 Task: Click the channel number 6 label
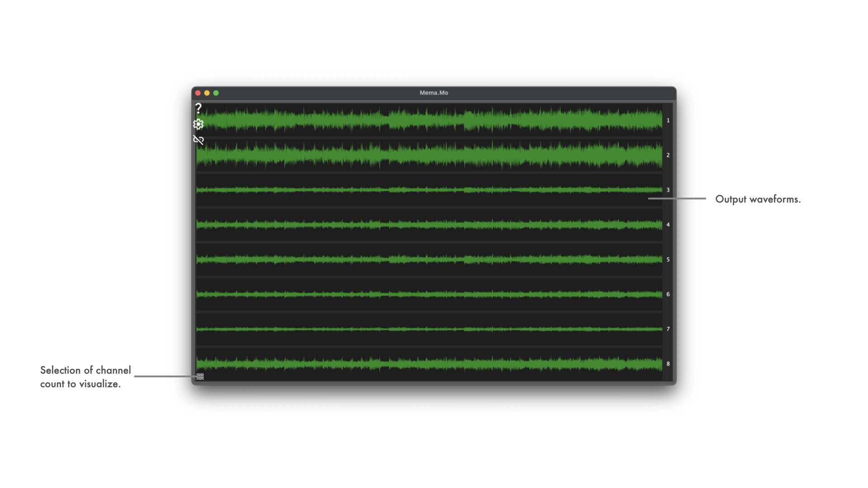click(x=668, y=294)
